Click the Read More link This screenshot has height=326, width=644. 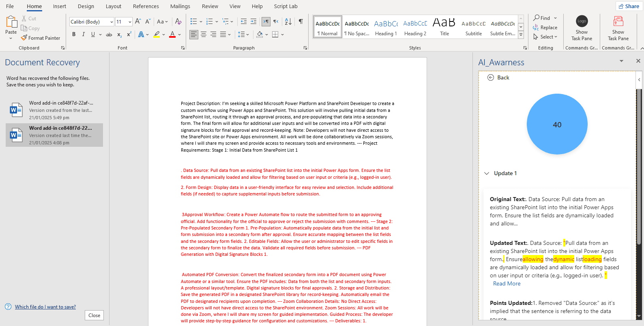[x=507, y=283]
